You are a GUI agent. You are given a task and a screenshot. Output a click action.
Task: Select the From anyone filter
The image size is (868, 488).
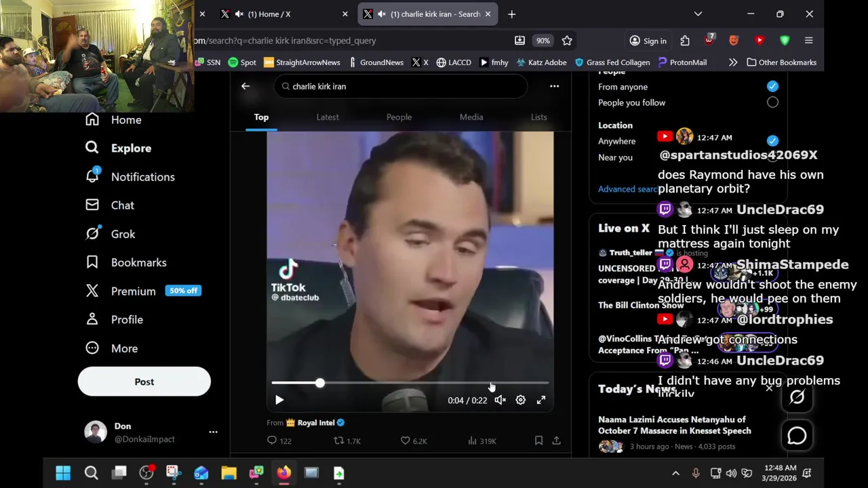coord(772,87)
